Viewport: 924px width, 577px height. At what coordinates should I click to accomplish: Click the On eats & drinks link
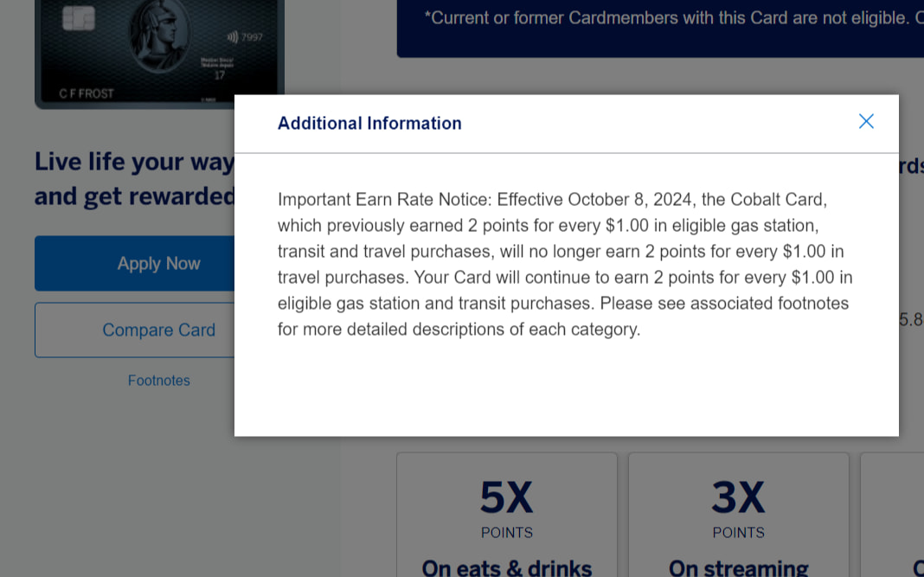click(506, 567)
